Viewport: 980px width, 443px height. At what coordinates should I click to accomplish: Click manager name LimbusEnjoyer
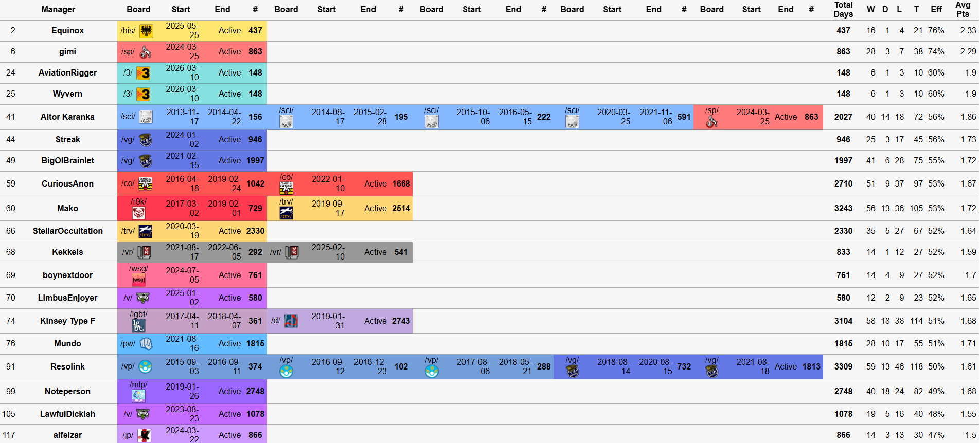pos(67,298)
